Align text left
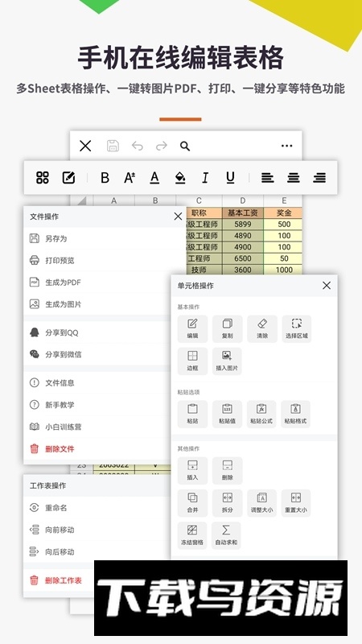Image resolution: width=362 pixels, height=644 pixels. coord(268,177)
